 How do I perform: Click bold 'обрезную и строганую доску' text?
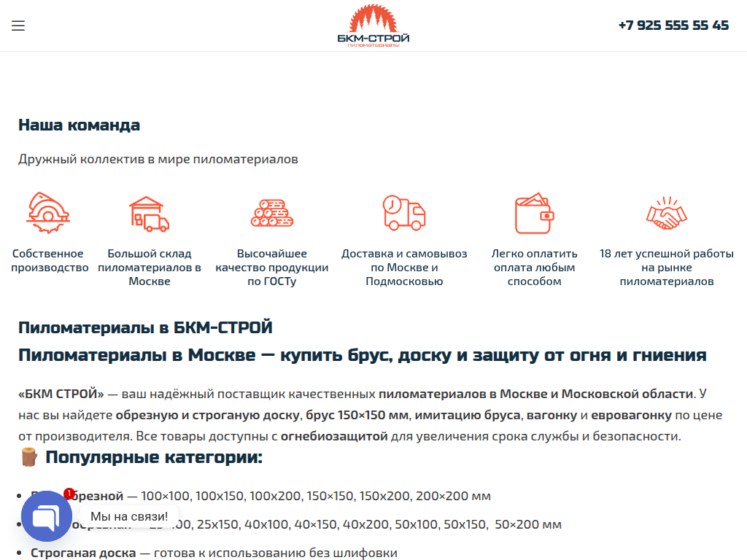(x=207, y=415)
